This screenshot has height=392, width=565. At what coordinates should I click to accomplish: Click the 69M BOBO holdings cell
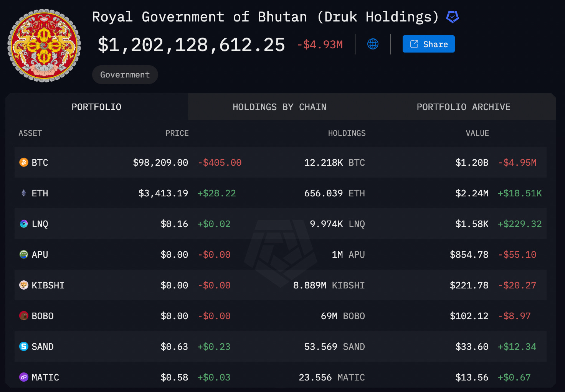tap(343, 316)
